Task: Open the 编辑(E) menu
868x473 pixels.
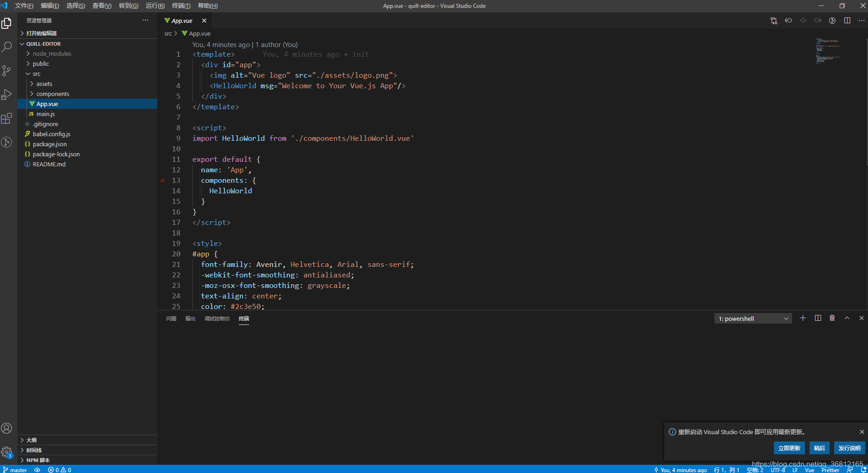Action: pos(50,5)
